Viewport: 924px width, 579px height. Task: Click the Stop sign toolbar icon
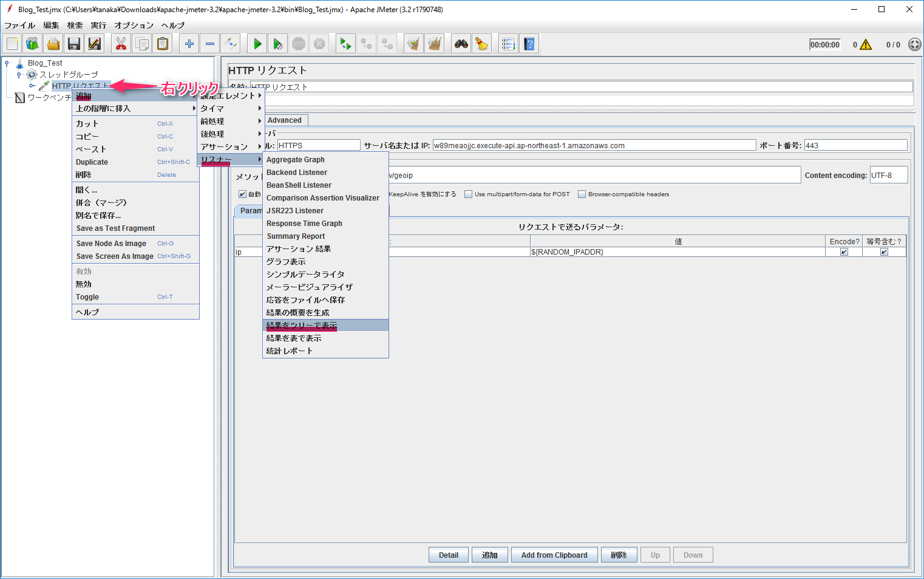click(299, 44)
